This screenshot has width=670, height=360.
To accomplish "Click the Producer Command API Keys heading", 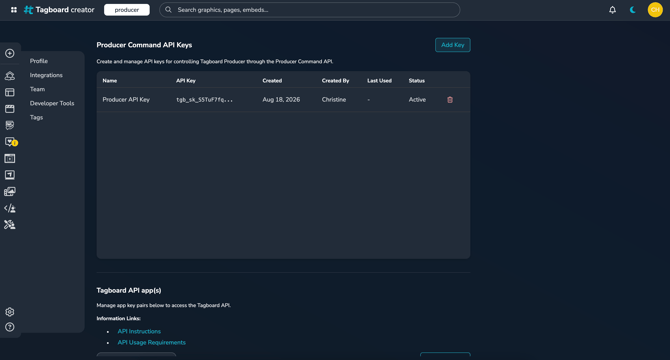I will tap(144, 45).
